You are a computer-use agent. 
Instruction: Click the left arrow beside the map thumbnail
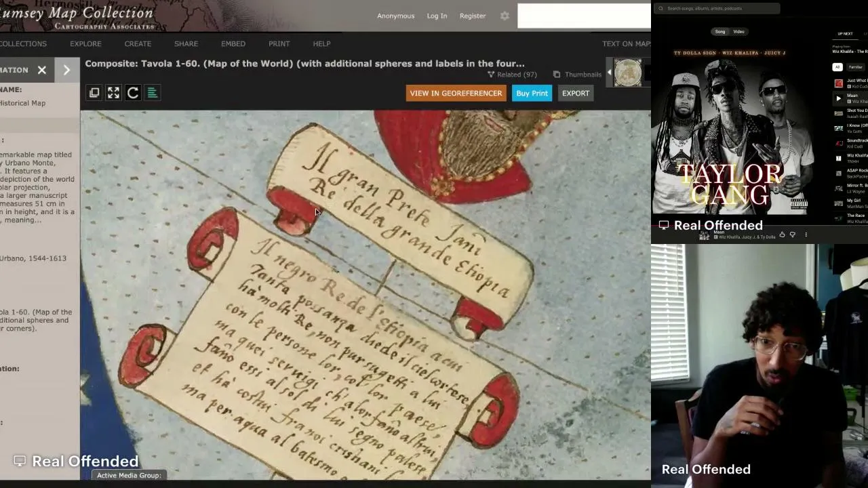[609, 73]
